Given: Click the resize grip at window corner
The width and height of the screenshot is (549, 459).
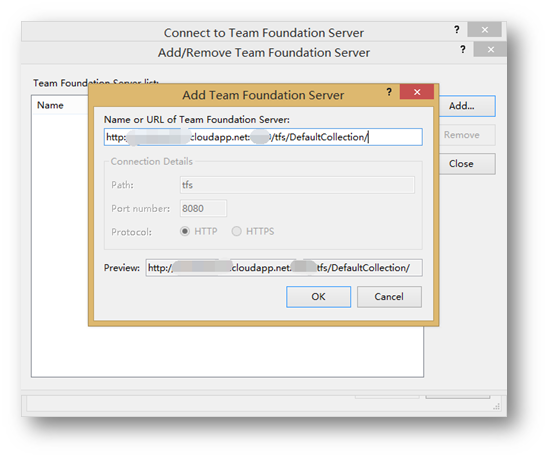Looking at the screenshot, I should 496,406.
